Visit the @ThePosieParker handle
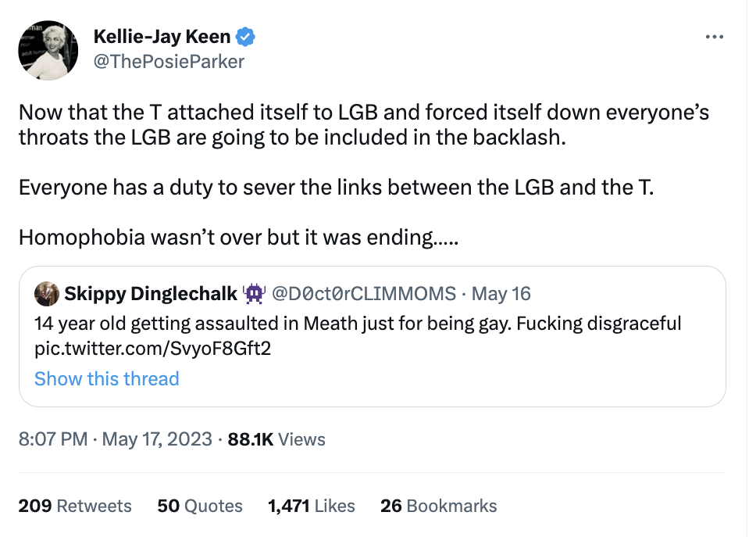 [169, 61]
